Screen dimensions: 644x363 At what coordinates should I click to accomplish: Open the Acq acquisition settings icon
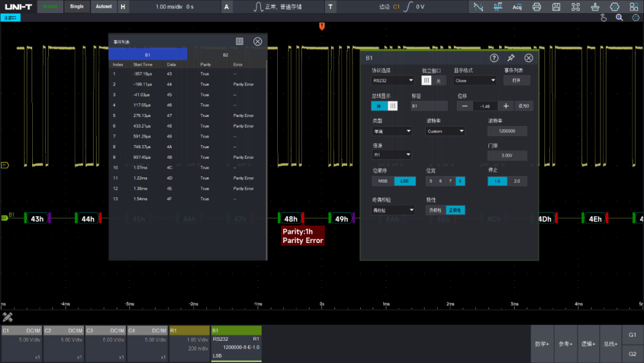click(x=517, y=7)
